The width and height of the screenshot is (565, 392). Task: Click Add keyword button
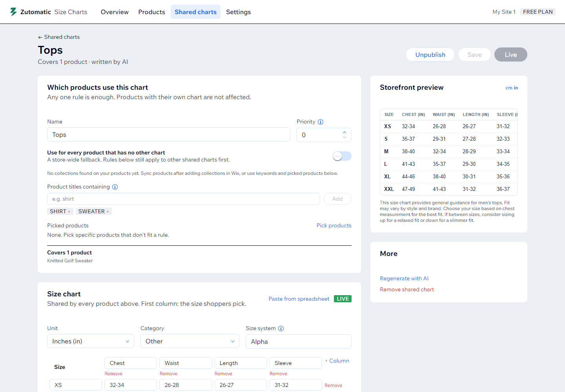tap(337, 199)
